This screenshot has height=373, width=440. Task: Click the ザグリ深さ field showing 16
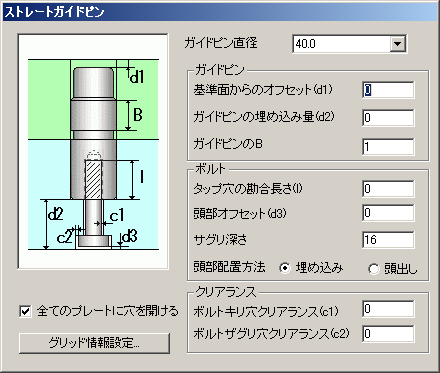click(388, 240)
